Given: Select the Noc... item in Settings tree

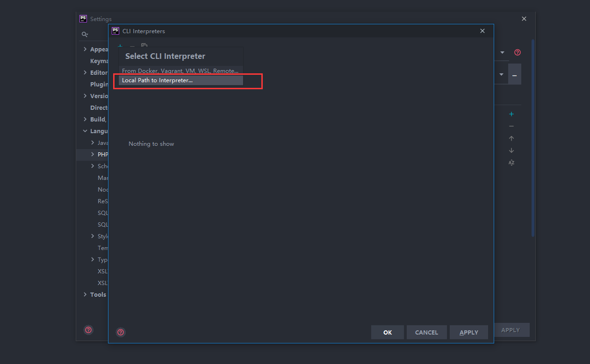Looking at the screenshot, I should (103, 189).
